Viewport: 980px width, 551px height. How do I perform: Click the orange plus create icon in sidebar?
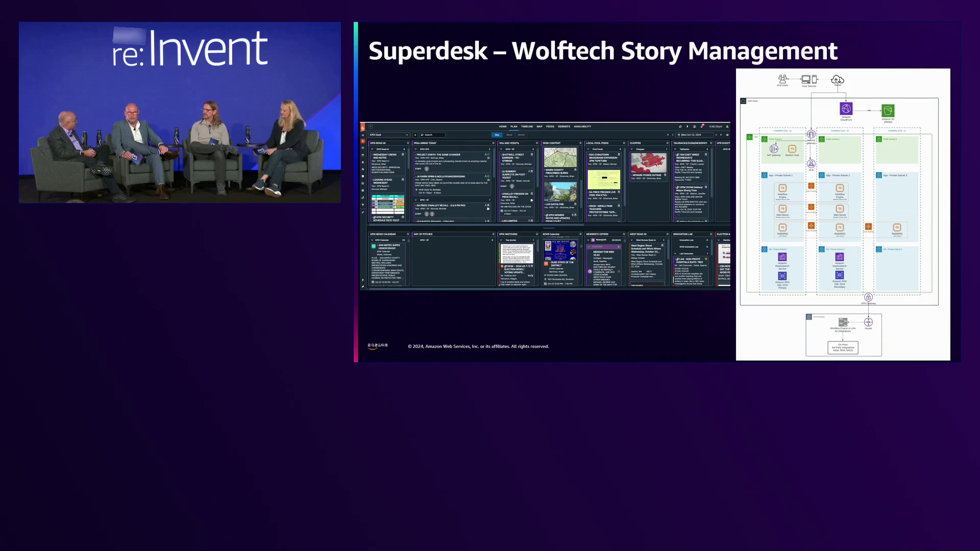point(363,141)
